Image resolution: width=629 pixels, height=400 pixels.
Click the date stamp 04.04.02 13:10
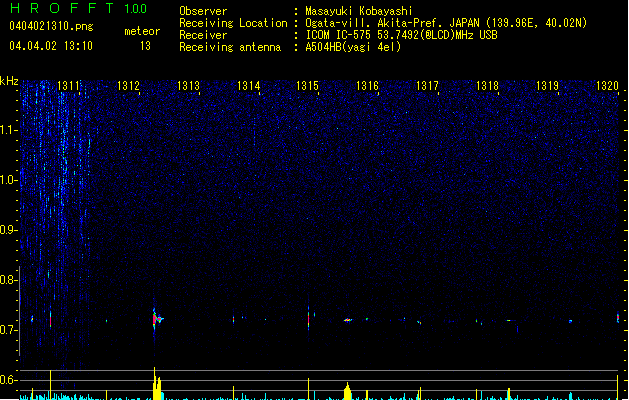(51, 46)
